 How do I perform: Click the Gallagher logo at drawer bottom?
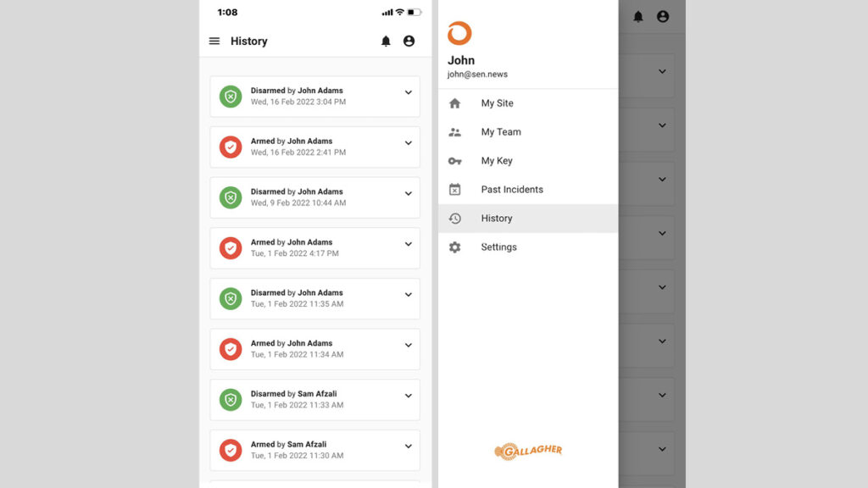tap(528, 451)
